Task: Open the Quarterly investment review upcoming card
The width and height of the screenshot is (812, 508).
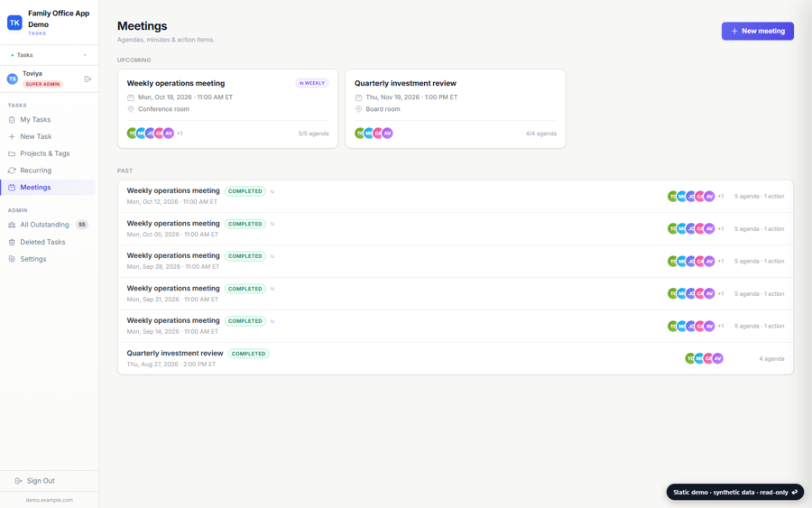Action: (456, 109)
